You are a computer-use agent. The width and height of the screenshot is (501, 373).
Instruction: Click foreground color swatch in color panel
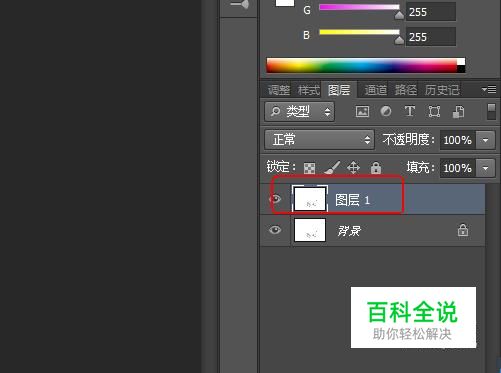[285, 3]
